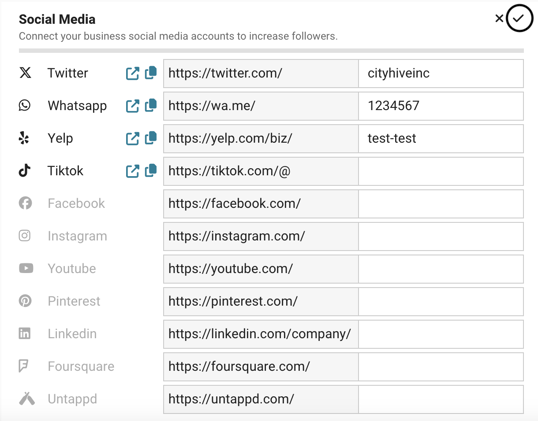
Task: Focus the empty Youtube username field
Action: [441, 269]
